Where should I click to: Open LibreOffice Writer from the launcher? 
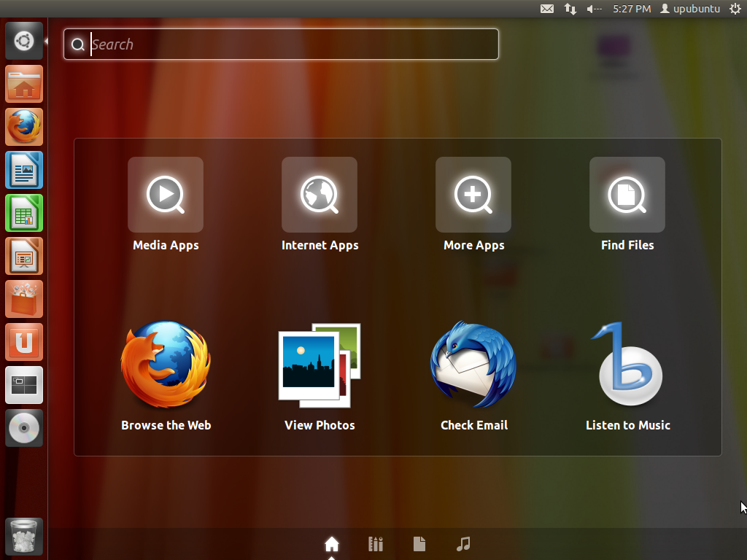pos(24,170)
